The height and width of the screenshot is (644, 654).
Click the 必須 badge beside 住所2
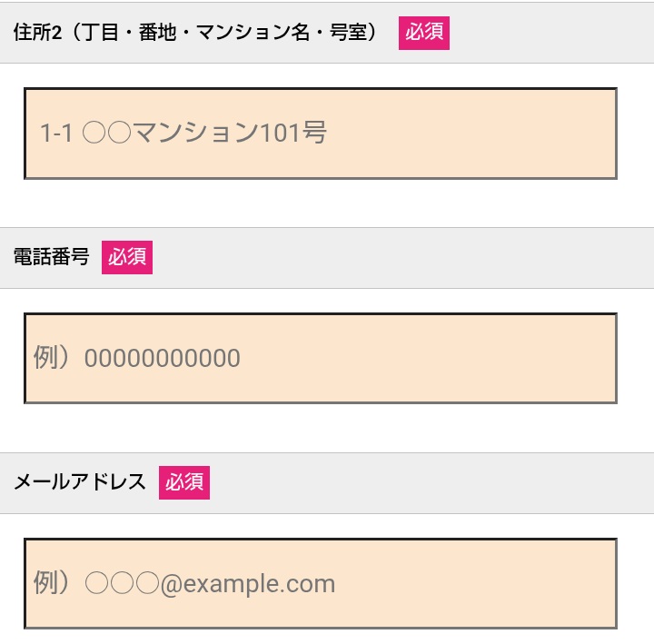(x=424, y=33)
